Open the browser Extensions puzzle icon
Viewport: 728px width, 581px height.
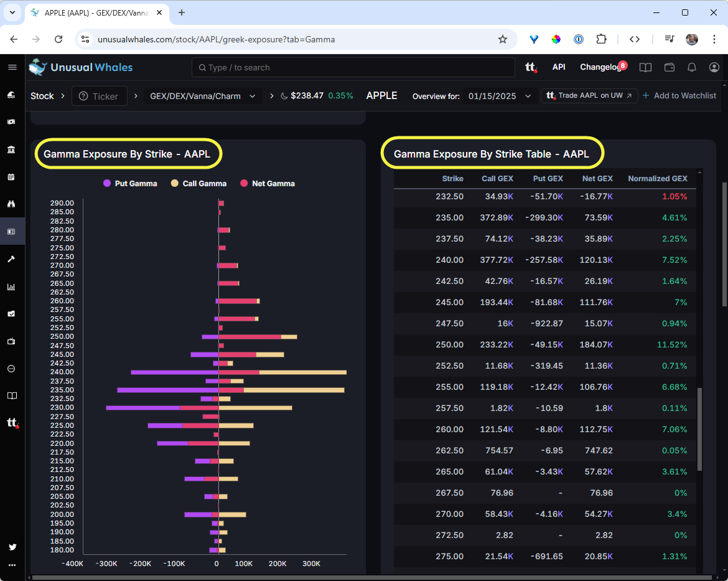coord(601,39)
